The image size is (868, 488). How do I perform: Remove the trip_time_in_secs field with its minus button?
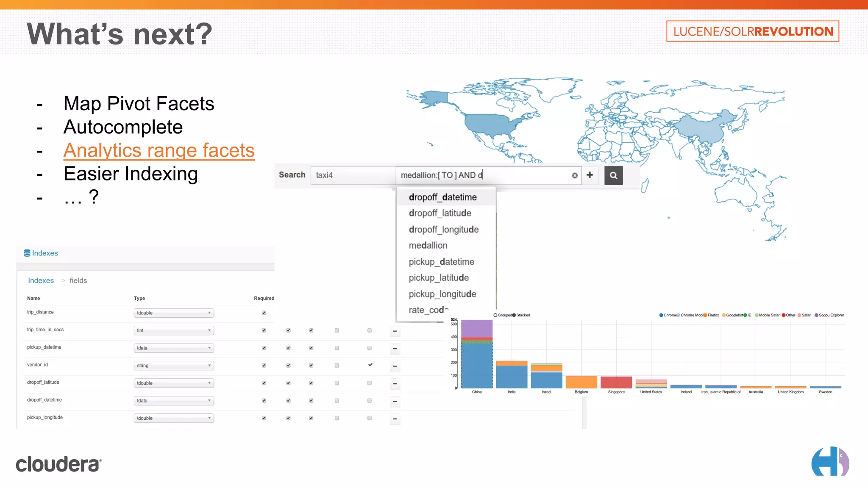[395, 331]
